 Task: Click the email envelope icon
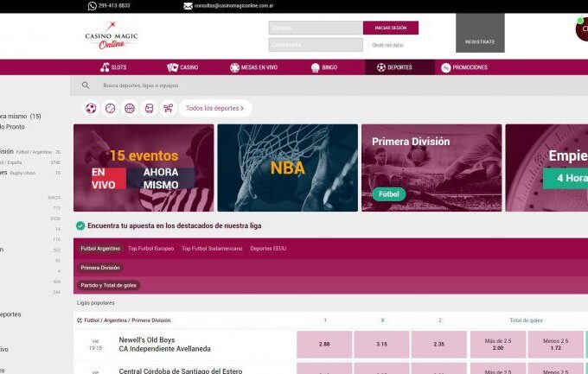pos(188,6)
